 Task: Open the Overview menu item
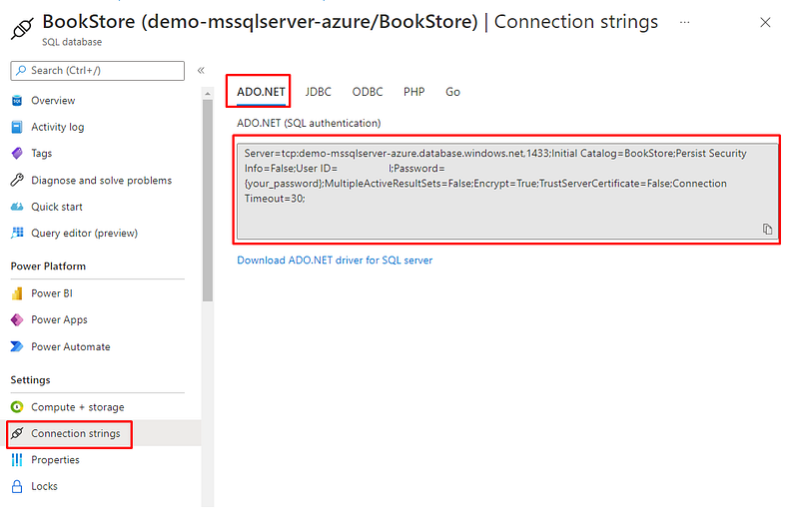tap(53, 100)
